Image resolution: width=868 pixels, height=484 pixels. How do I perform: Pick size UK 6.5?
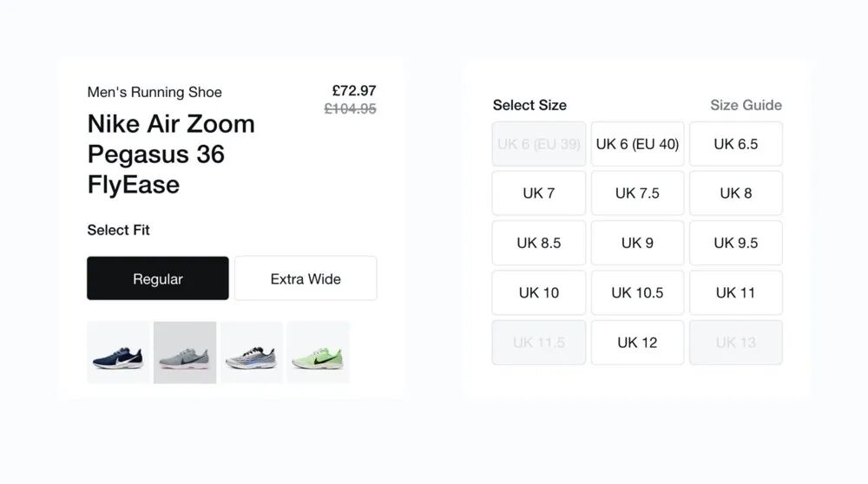(x=735, y=144)
